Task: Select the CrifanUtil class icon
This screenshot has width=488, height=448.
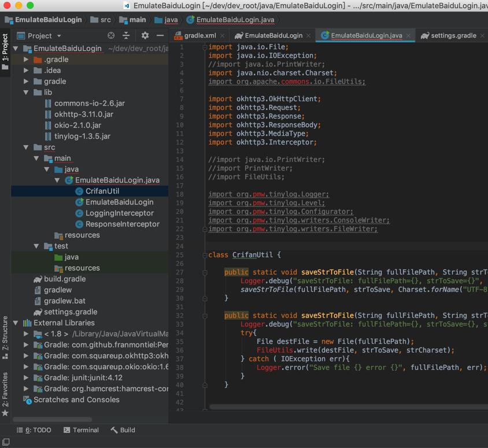Action: coord(79,191)
